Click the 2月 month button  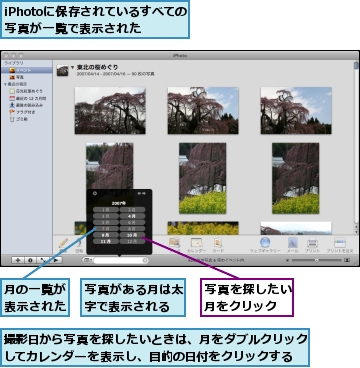pyautogui.click(x=132, y=210)
